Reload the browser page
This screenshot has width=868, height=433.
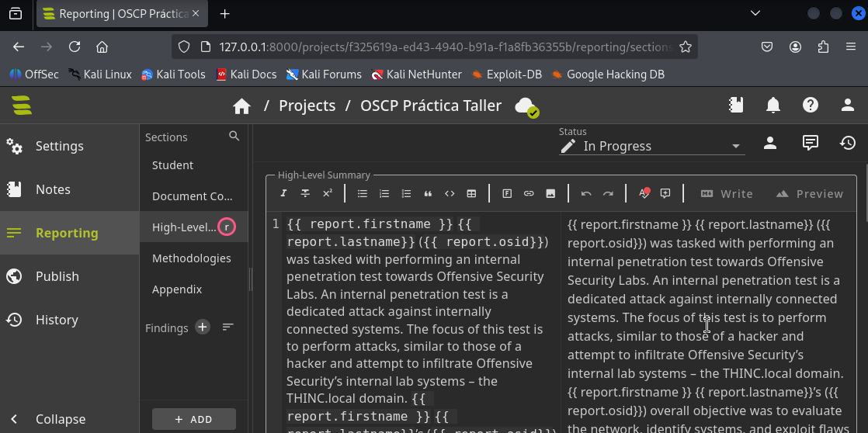click(x=75, y=47)
